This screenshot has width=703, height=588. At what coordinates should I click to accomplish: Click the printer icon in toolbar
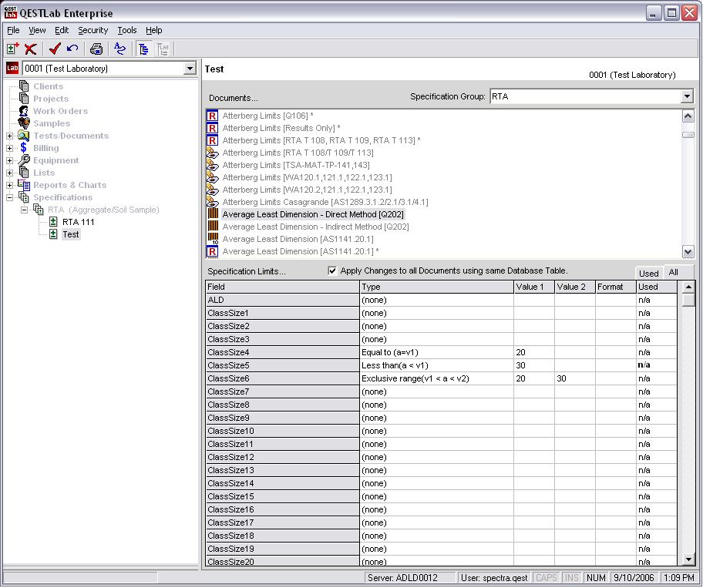pos(96,49)
